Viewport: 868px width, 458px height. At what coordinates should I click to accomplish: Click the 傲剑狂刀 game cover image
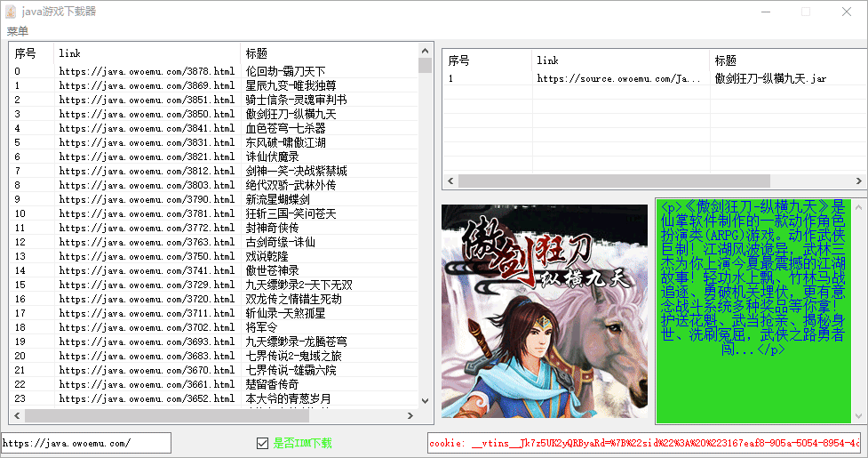tap(544, 311)
